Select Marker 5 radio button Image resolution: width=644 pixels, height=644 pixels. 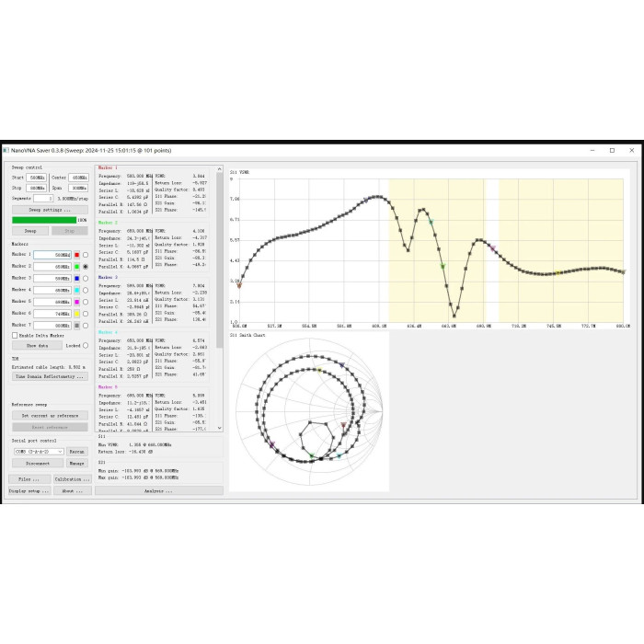[x=86, y=302]
